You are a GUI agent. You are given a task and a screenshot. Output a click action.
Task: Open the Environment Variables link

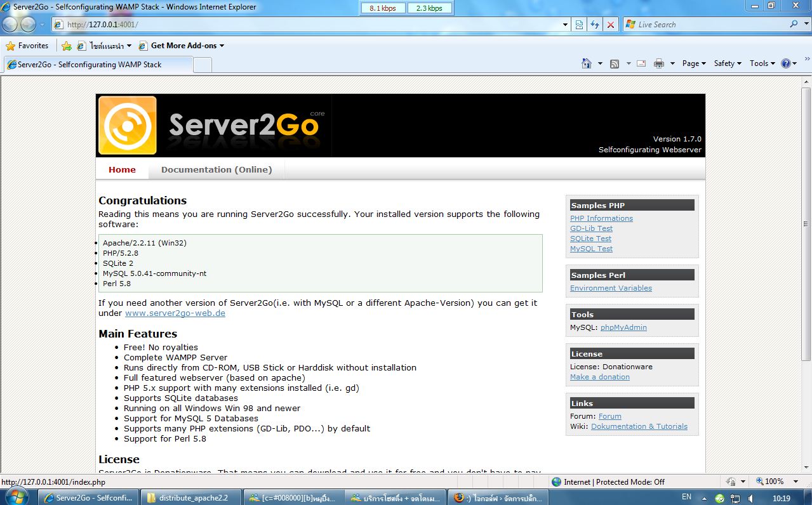[x=611, y=288]
